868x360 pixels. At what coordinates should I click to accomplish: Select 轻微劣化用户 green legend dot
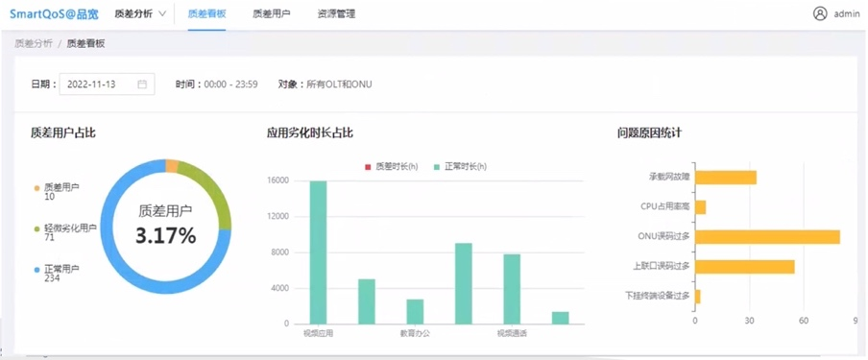coord(36,228)
